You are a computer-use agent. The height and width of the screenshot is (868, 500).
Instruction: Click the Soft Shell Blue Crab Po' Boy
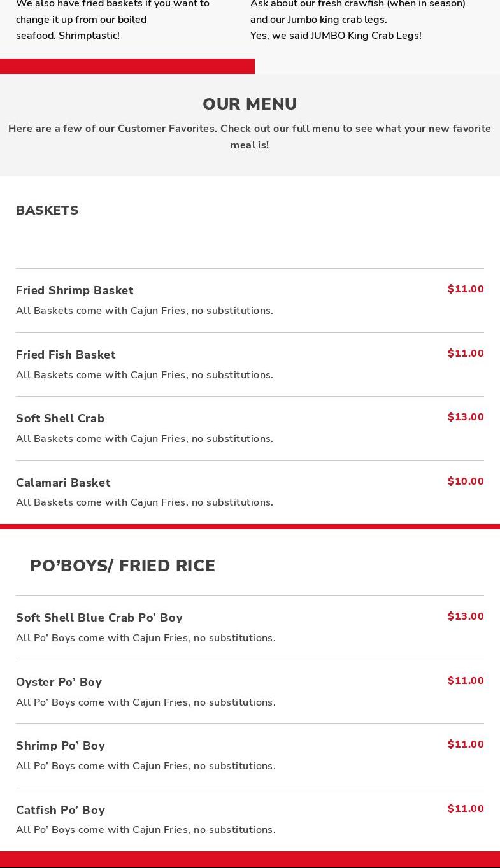pyautogui.click(x=99, y=618)
